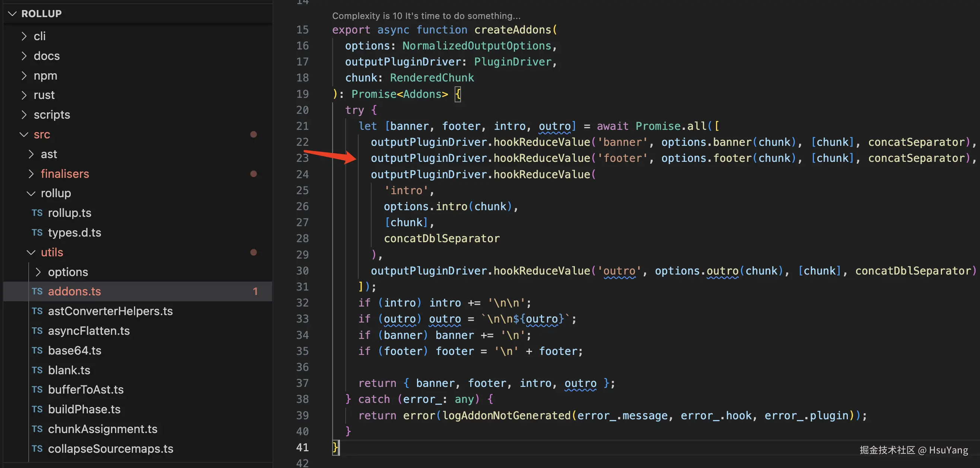
Task: Open collapseSourcemaps.ts file
Action: coord(110,449)
